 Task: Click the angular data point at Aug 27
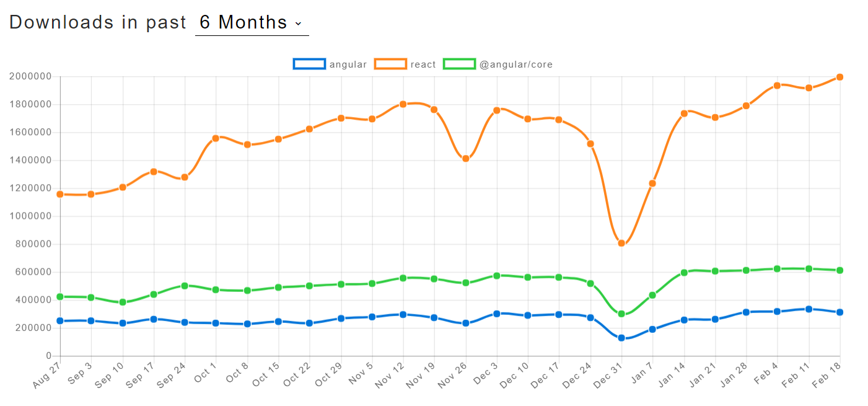[59, 320]
